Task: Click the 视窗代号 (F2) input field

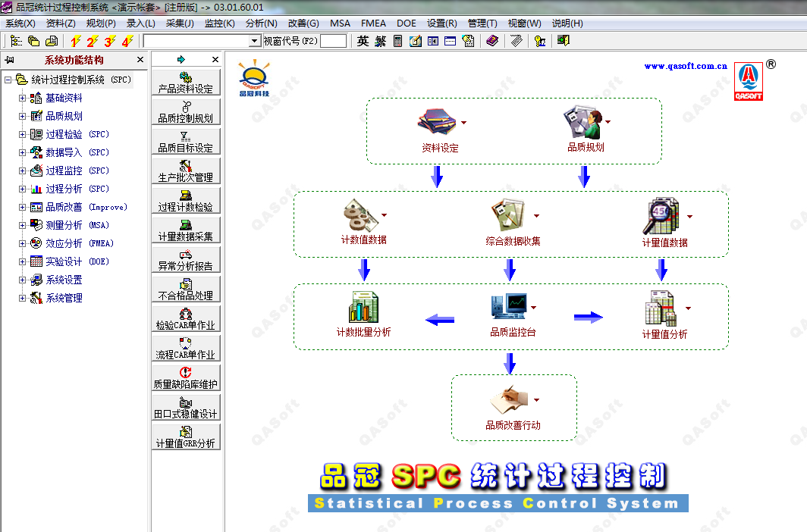Action: [334, 41]
